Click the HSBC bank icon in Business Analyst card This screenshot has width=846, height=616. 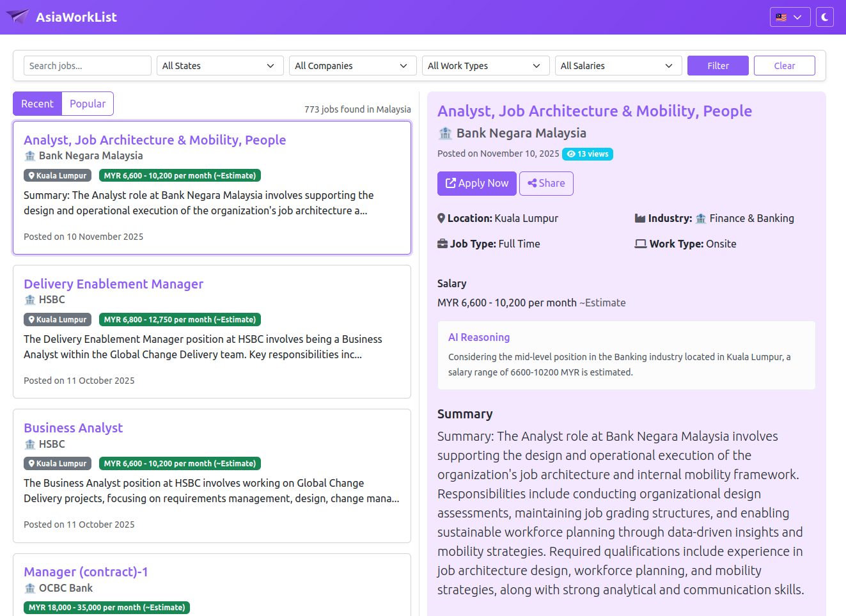tap(30, 444)
